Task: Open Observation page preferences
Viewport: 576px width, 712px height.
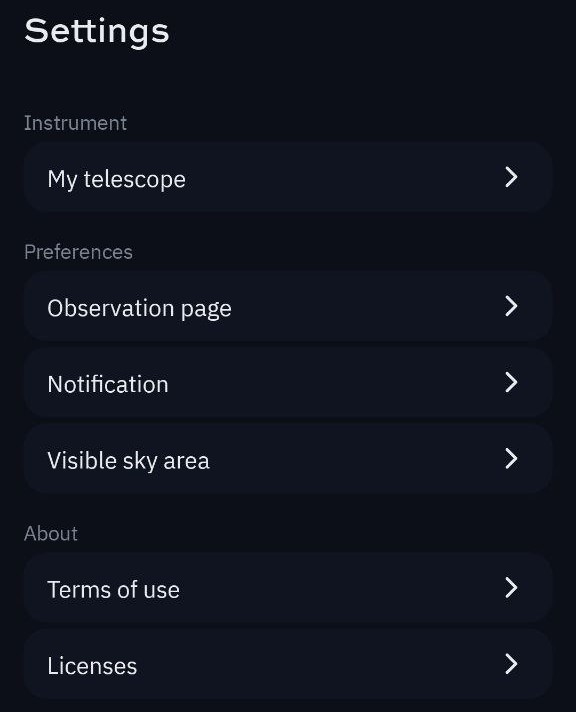Action: (x=288, y=306)
